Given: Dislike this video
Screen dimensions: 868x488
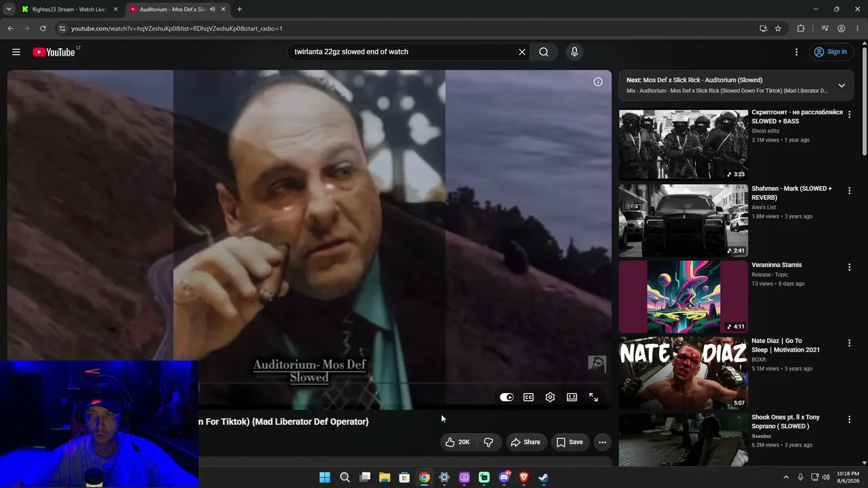Looking at the screenshot, I should (x=488, y=442).
